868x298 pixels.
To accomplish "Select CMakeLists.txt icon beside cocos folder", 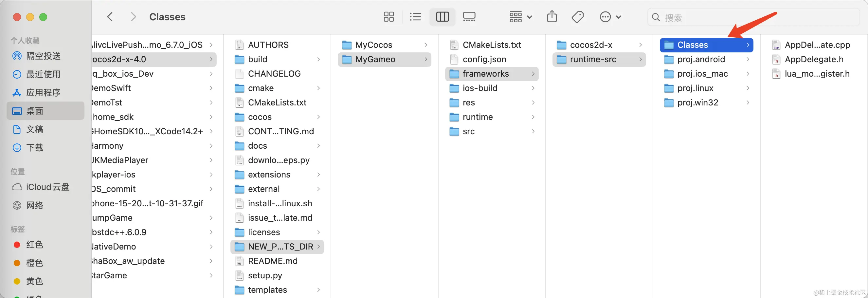I will click(239, 102).
